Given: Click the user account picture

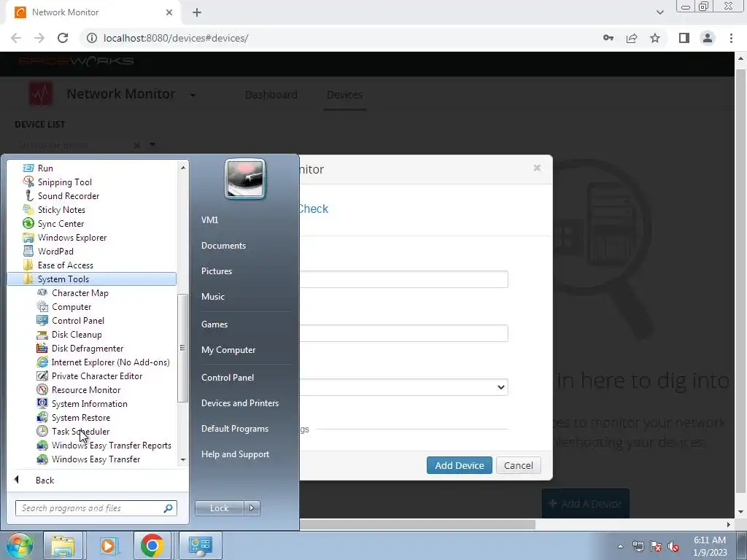Looking at the screenshot, I should click(x=245, y=179).
